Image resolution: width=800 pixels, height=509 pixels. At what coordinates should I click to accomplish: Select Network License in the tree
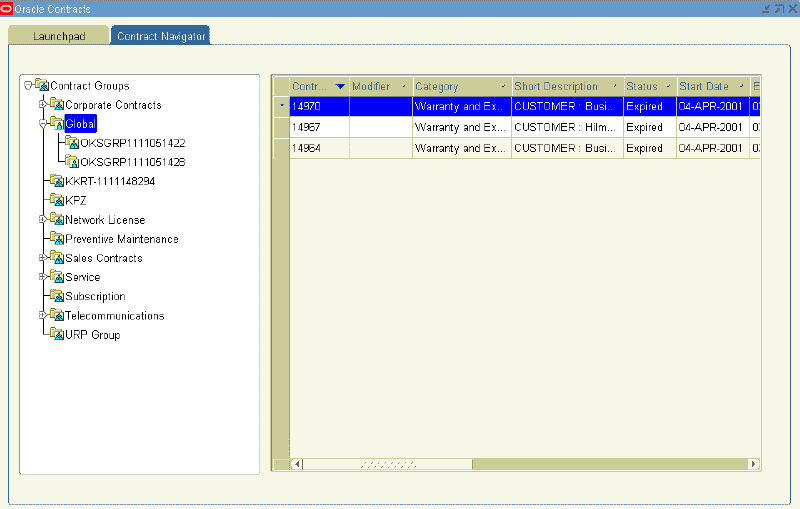105,220
